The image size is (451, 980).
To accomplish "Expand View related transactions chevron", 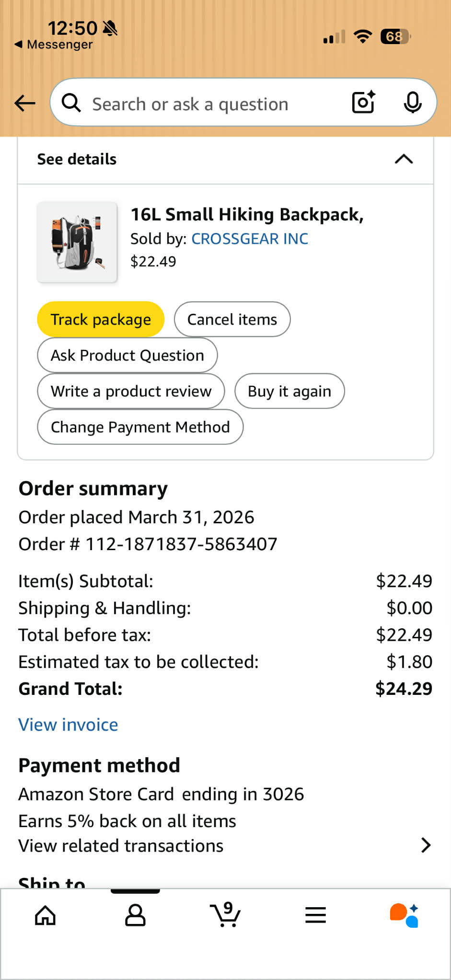I will tap(426, 845).
